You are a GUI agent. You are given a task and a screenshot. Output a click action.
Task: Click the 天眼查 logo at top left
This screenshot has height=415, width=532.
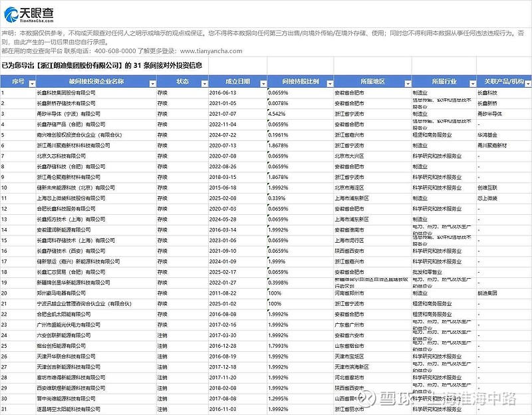pyautogui.click(x=29, y=15)
